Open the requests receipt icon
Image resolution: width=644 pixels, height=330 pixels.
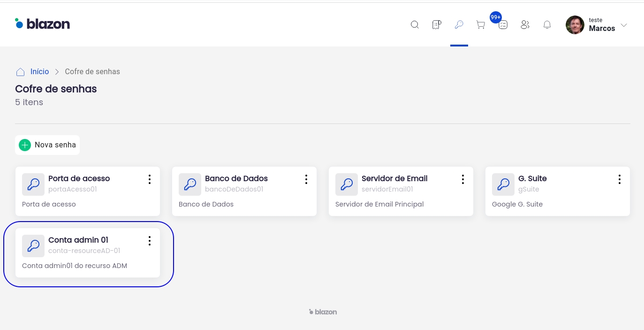(437, 25)
